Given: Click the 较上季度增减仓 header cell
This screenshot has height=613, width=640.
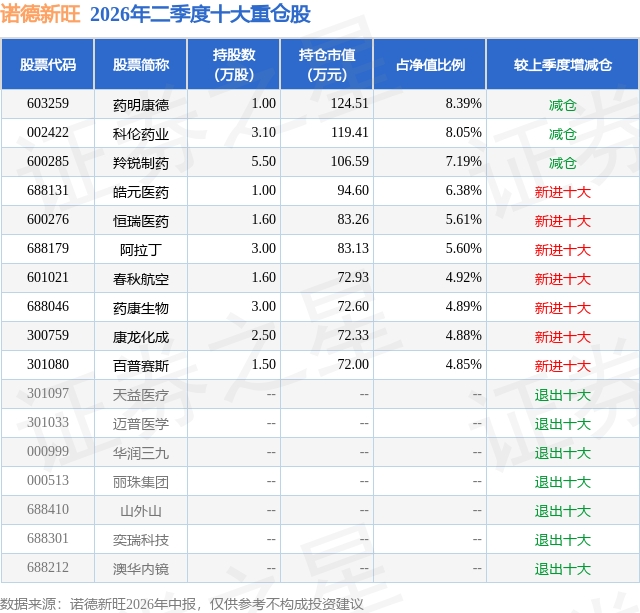Looking at the screenshot, I should tap(562, 64).
